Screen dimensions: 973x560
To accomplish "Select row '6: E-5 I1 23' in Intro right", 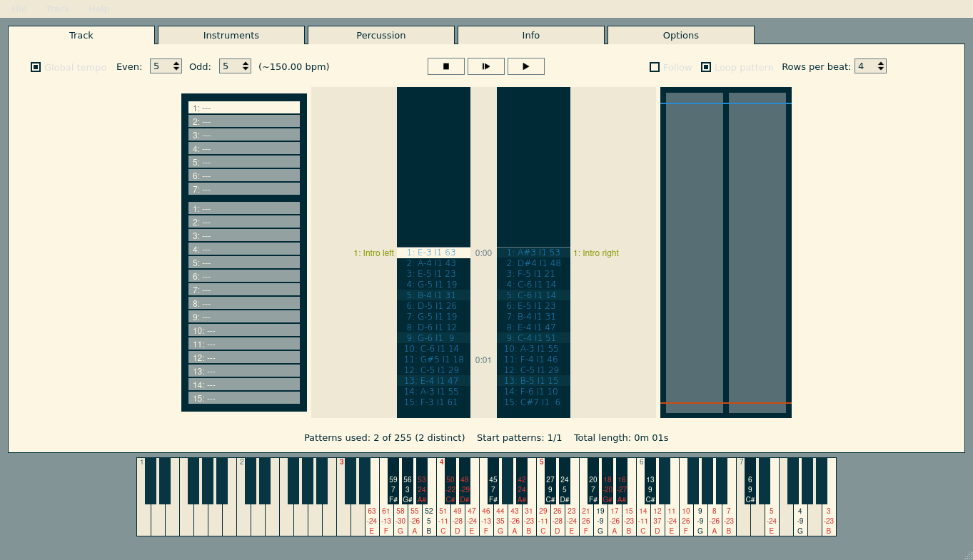I will pyautogui.click(x=533, y=306).
